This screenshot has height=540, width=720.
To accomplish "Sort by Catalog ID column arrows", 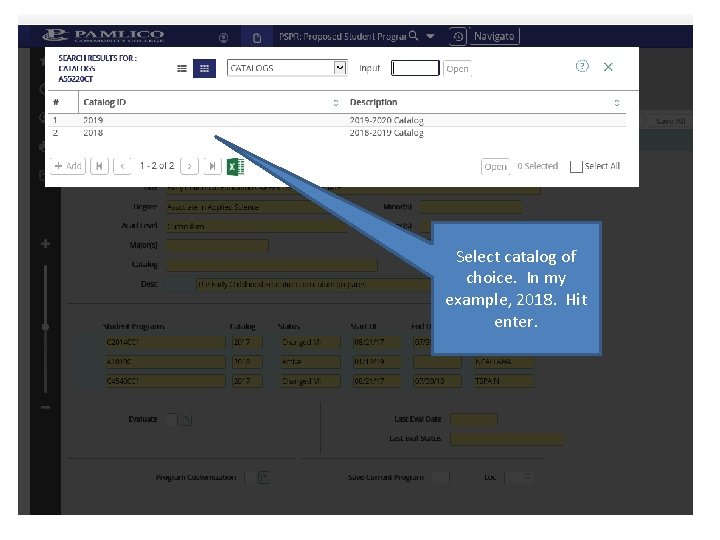I will click(336, 103).
